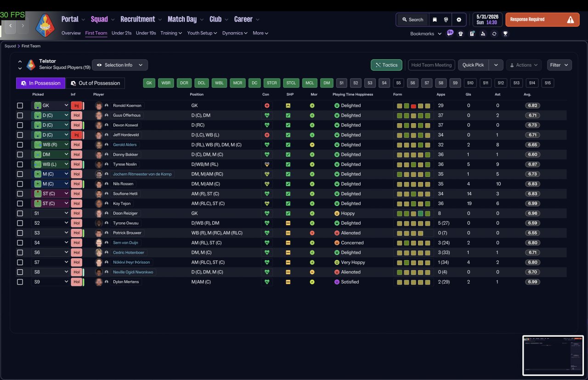The height and width of the screenshot is (380, 588).
Task: Open Neville Ogidi Nwankwo's player link
Action: 133,272
